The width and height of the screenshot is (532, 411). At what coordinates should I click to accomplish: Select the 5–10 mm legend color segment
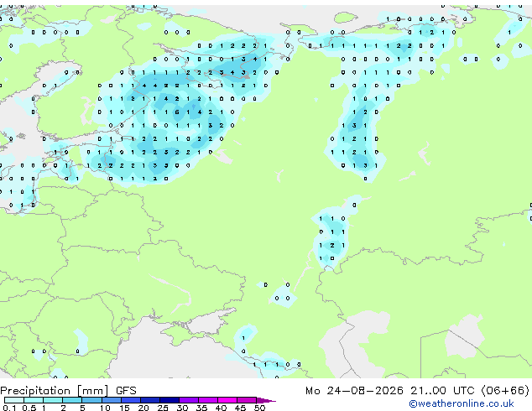91,400
